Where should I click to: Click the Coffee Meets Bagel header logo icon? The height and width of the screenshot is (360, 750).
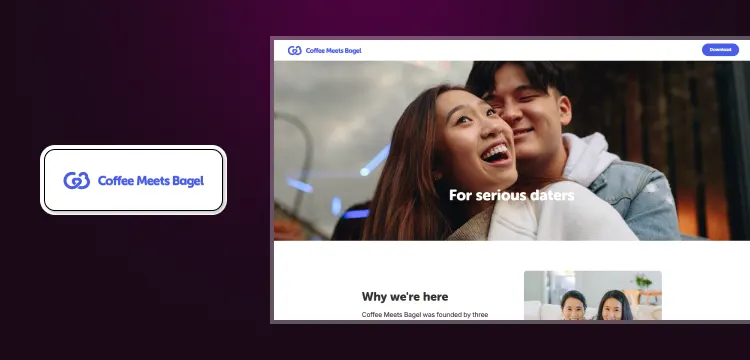(x=294, y=51)
